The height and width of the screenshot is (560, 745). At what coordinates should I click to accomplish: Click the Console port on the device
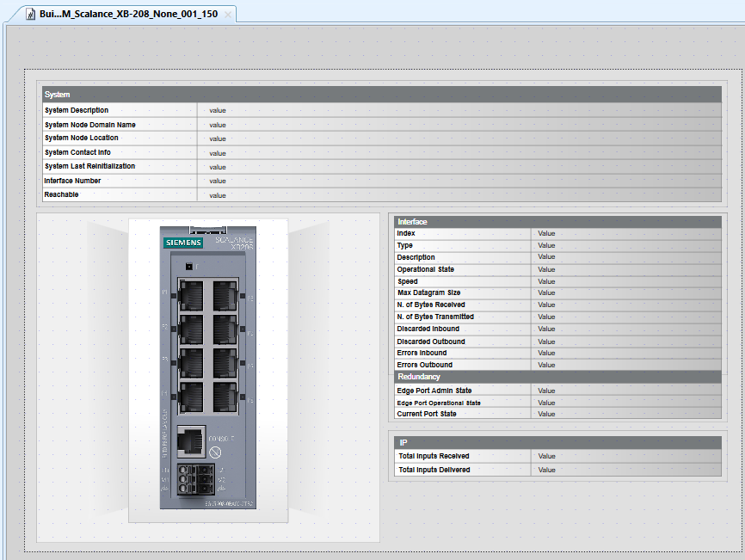point(192,441)
